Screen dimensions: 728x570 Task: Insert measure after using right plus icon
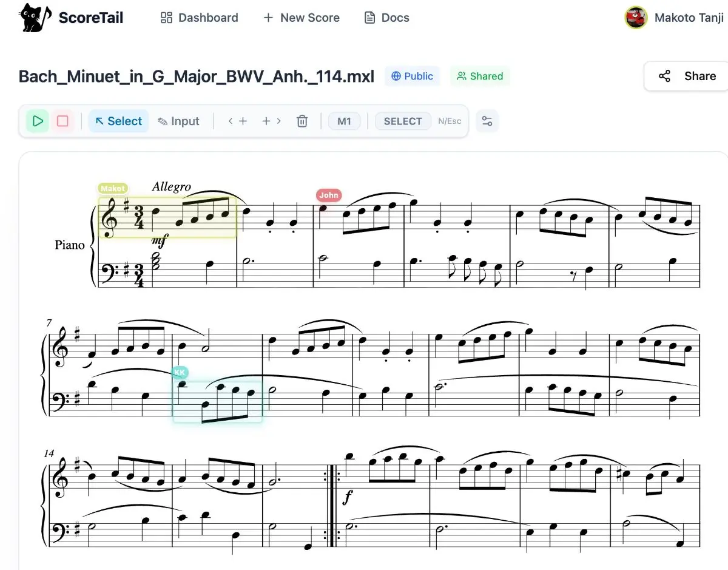pyautogui.click(x=271, y=121)
